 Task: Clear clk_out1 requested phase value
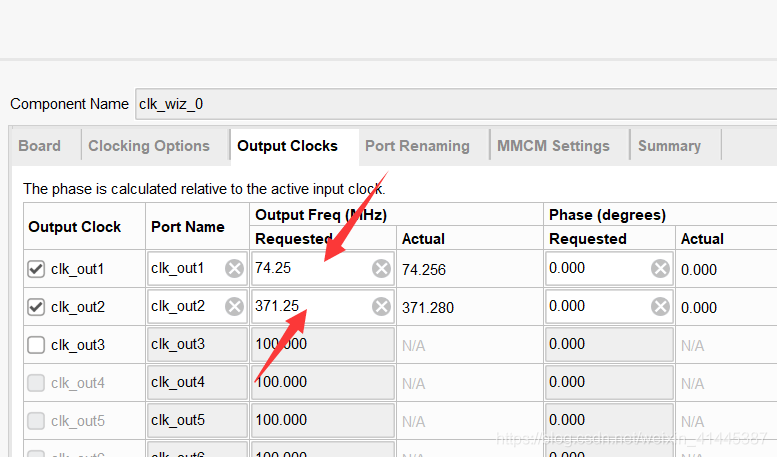pyautogui.click(x=660, y=269)
